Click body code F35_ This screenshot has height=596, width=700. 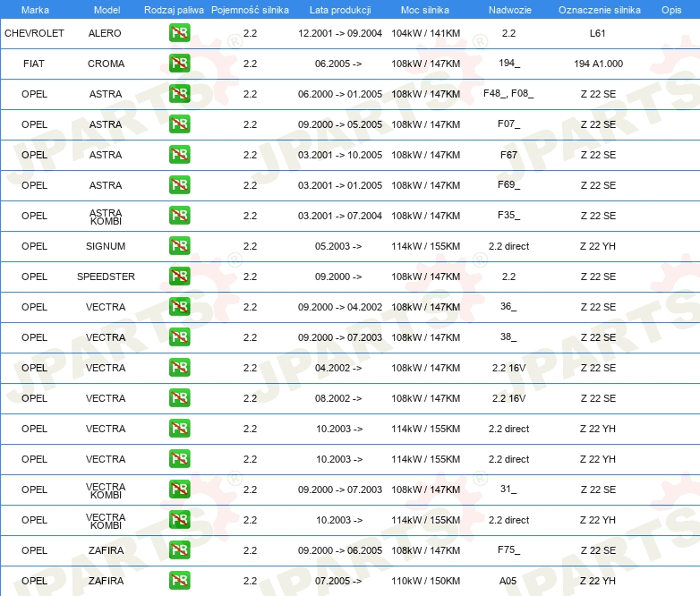click(509, 215)
